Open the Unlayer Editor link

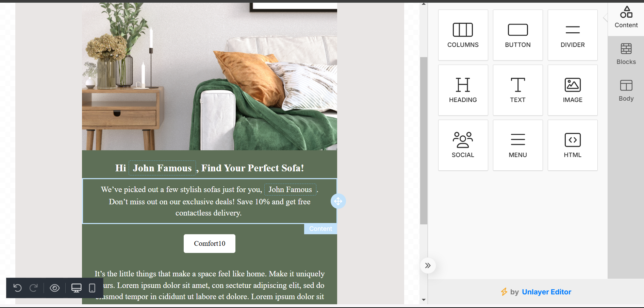click(546, 292)
